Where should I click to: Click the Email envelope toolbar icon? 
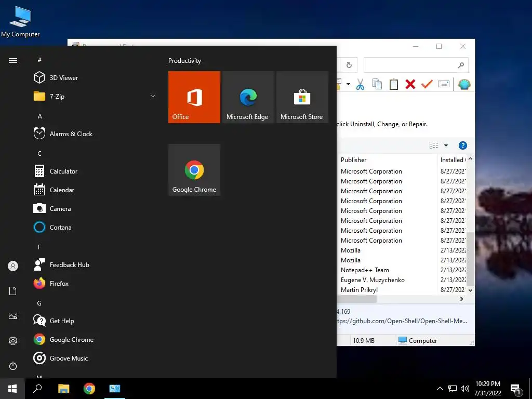pyautogui.click(x=444, y=84)
